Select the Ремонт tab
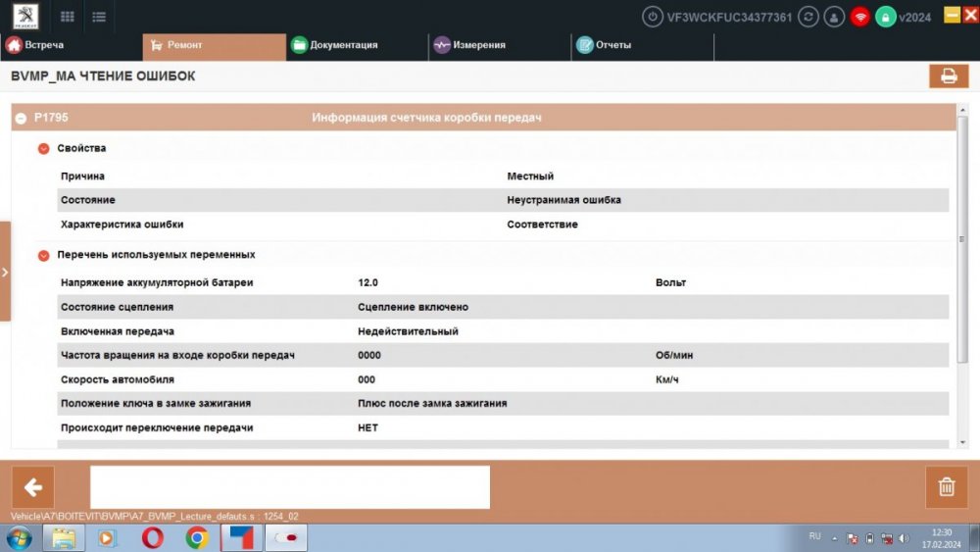This screenshot has width=980, height=552. [x=215, y=46]
